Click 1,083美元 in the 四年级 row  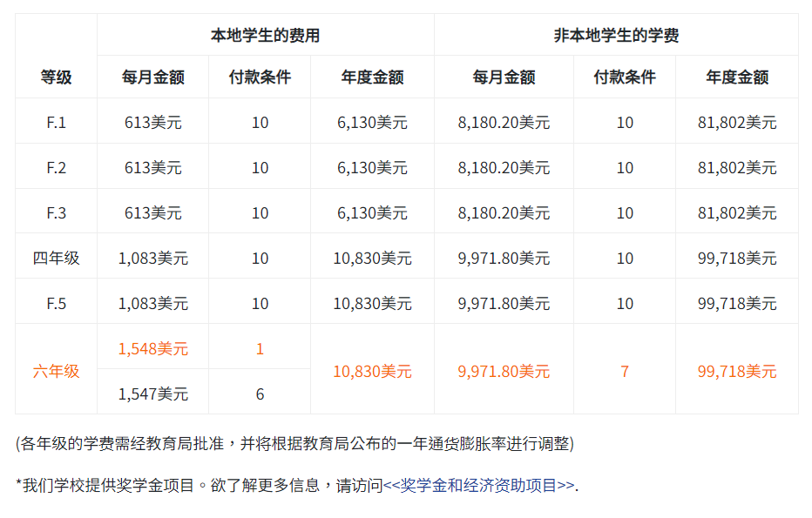click(152, 258)
